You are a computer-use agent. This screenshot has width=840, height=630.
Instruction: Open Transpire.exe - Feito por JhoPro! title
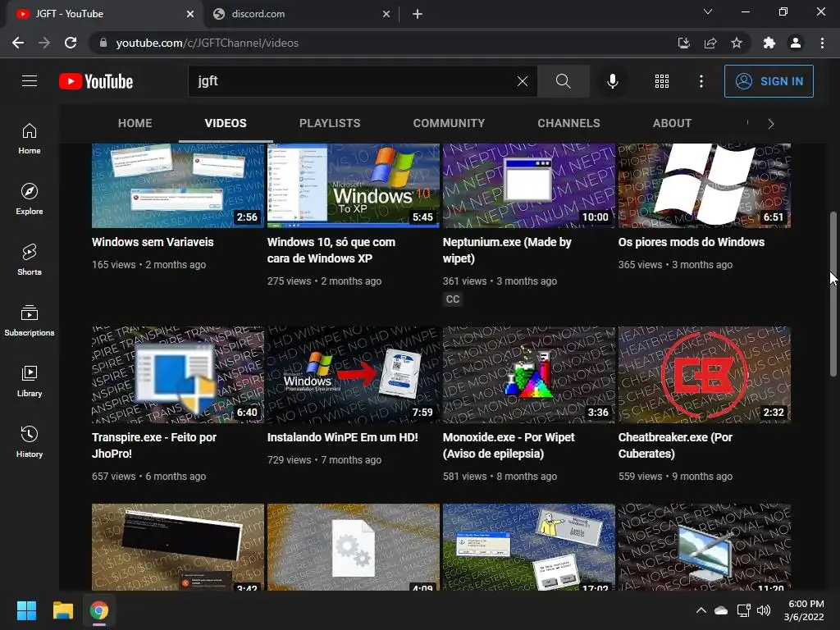pyautogui.click(x=153, y=445)
